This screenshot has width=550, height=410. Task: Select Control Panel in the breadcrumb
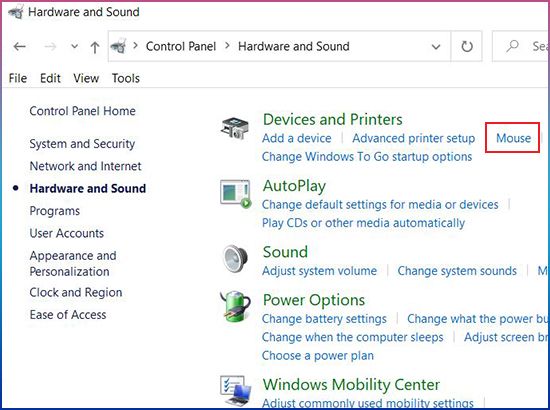coord(181,46)
